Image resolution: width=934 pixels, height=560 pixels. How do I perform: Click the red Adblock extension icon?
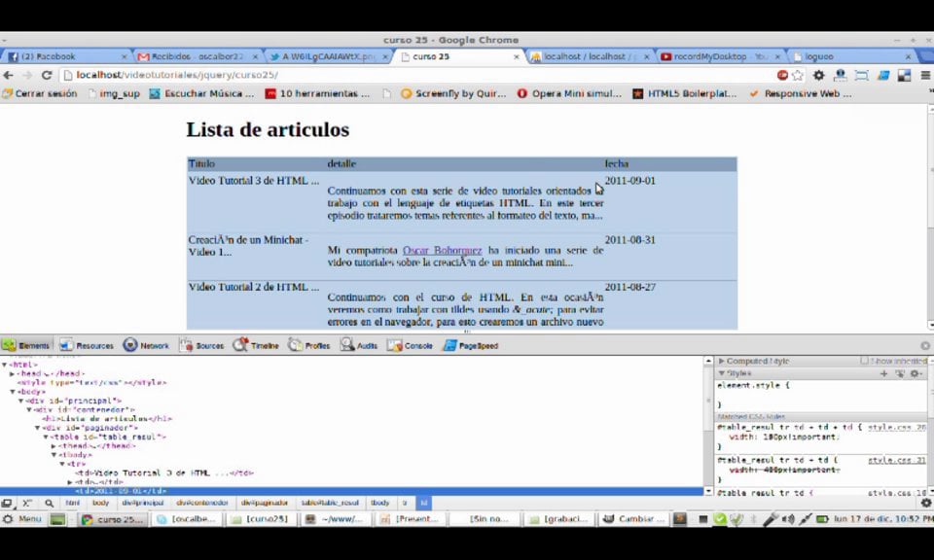click(x=782, y=75)
